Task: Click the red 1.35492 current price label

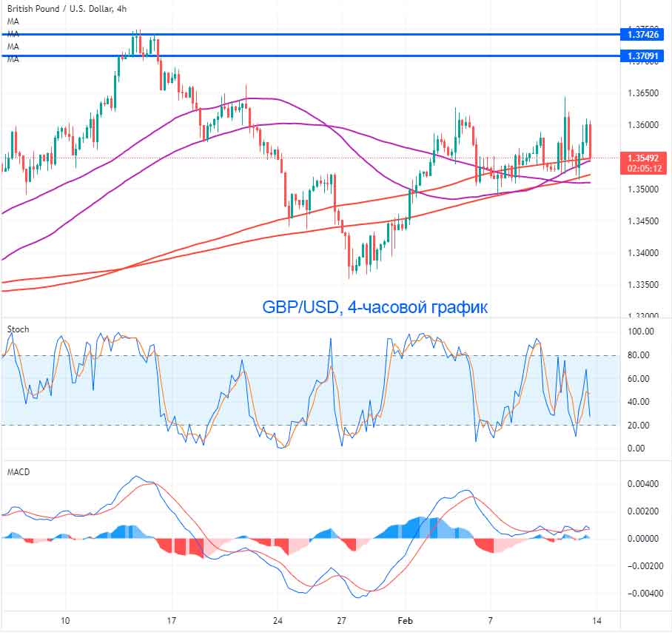Action: 642,157
